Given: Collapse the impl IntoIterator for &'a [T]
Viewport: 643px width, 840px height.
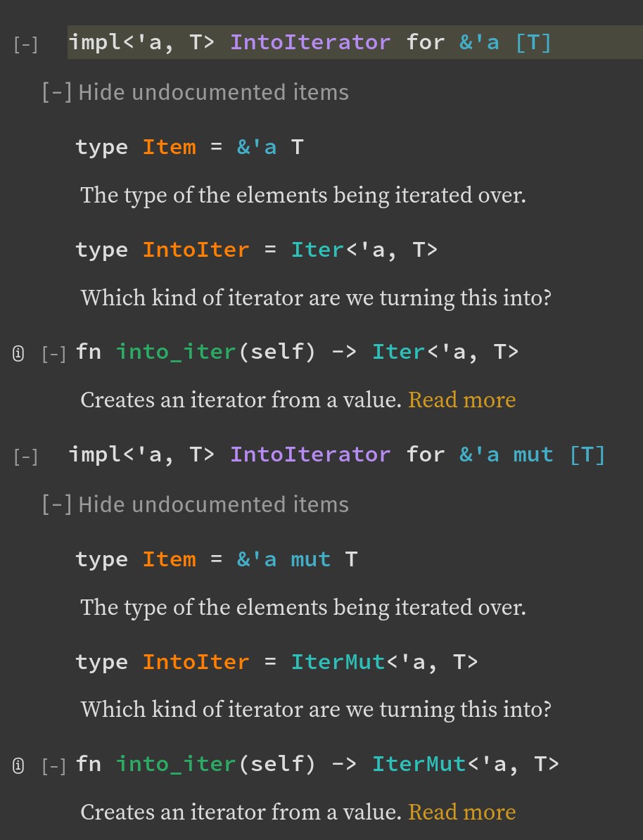Looking at the screenshot, I should tap(26, 44).
